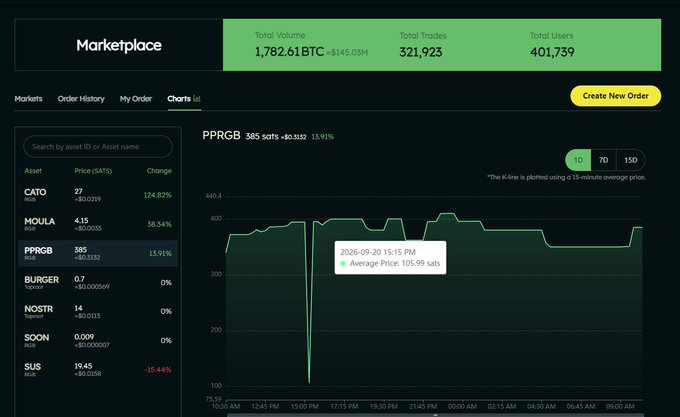Click SUS's -15.44% change value
Viewport: 680px width, 417px height.
click(x=158, y=370)
